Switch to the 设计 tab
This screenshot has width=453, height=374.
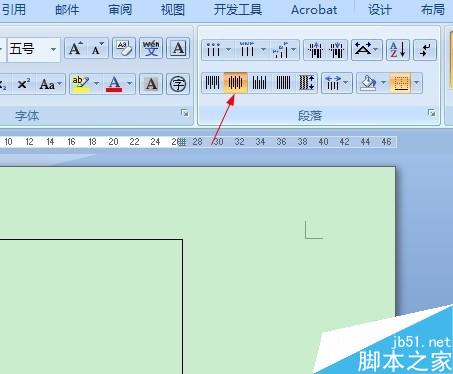(380, 10)
